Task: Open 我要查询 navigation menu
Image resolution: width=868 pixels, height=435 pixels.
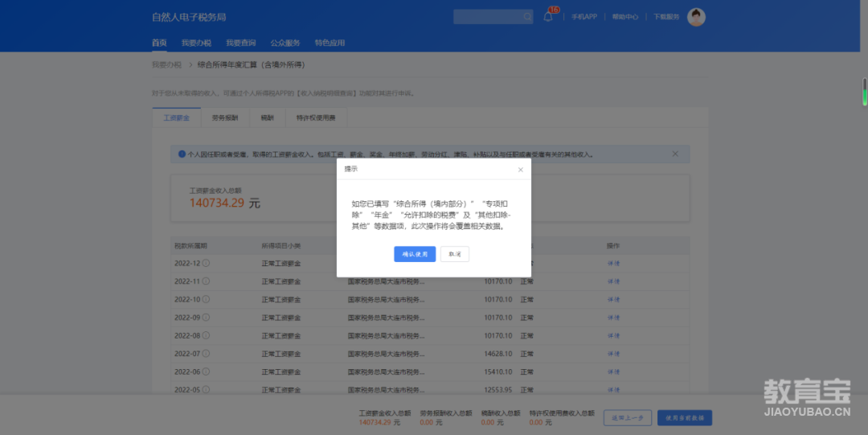Action: (x=241, y=43)
